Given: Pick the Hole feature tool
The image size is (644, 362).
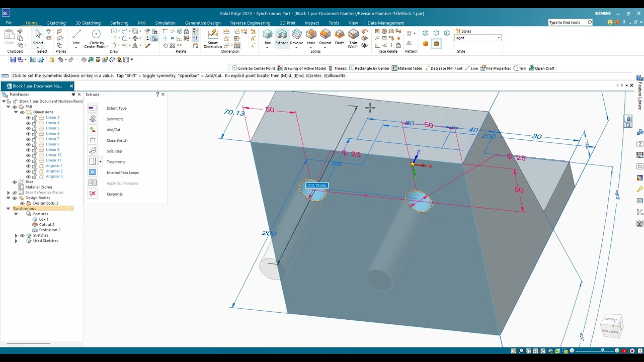Looking at the screenshot, I should coord(311,37).
